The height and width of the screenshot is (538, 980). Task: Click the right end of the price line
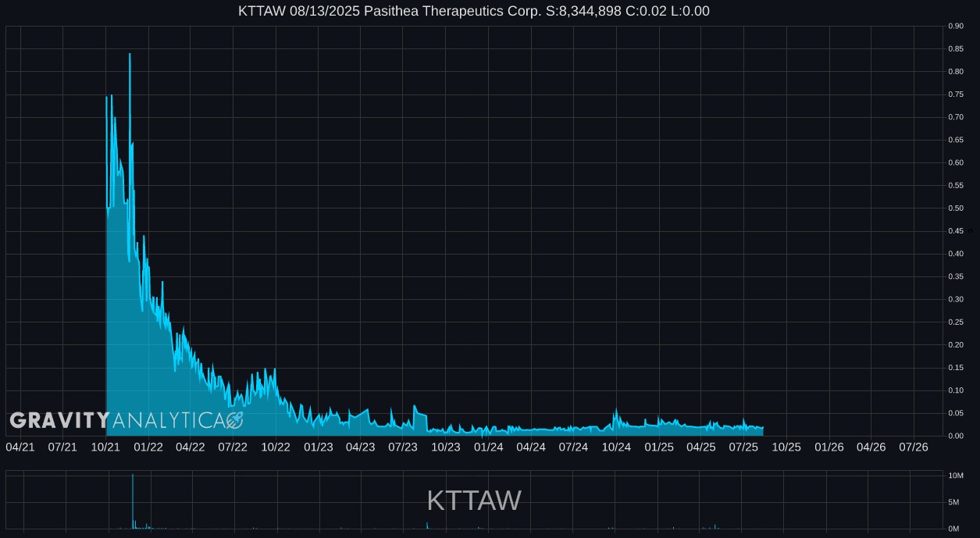click(x=762, y=428)
